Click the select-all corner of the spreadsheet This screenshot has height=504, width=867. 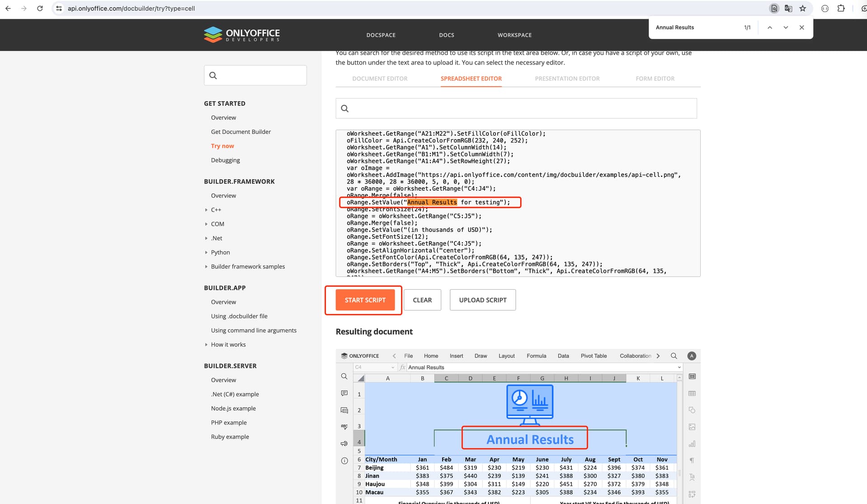pyautogui.click(x=360, y=378)
